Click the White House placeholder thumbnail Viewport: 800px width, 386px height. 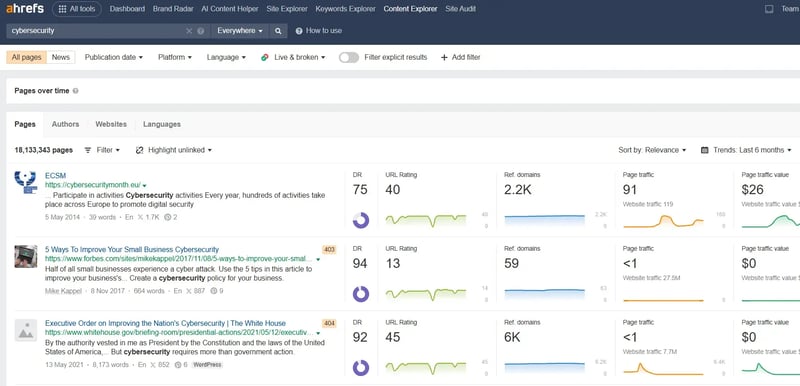(26, 330)
